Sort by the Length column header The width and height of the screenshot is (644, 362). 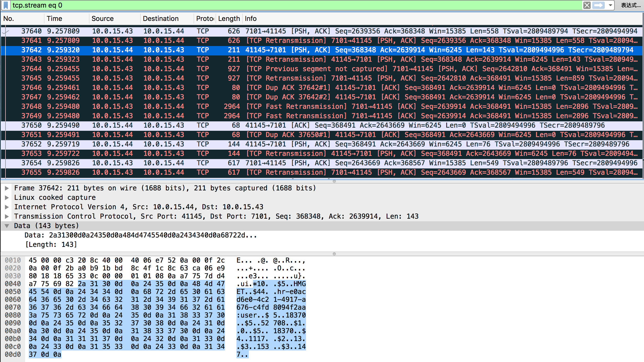(229, 19)
